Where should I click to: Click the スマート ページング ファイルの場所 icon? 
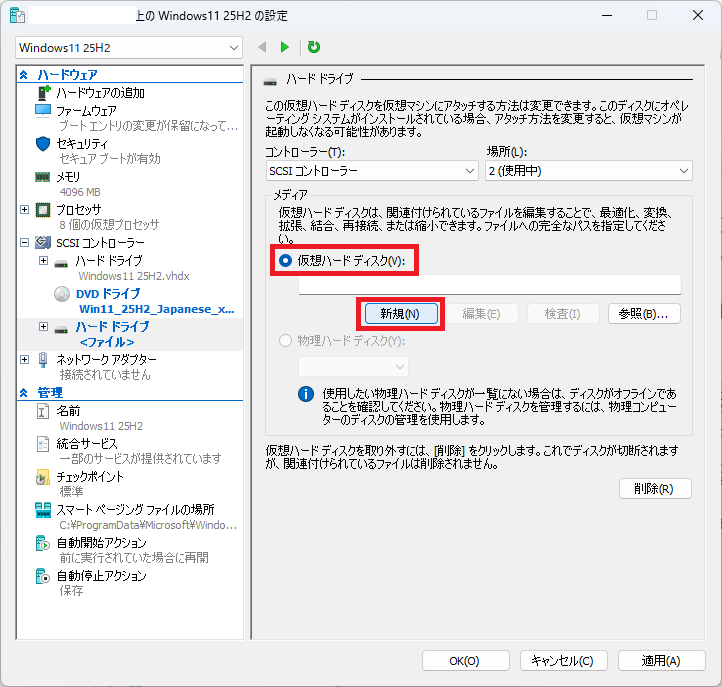(43, 510)
